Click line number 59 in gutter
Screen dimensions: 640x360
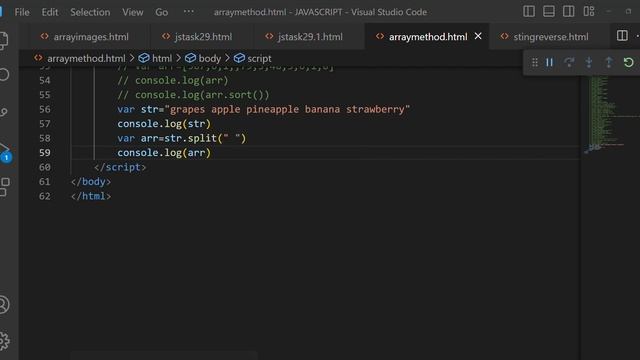click(45, 153)
